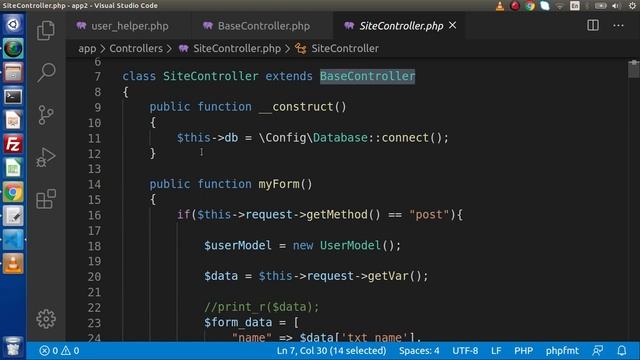Click the Visual Studio Code launcher icon
The height and width of the screenshot is (360, 640).
[x=13, y=240]
